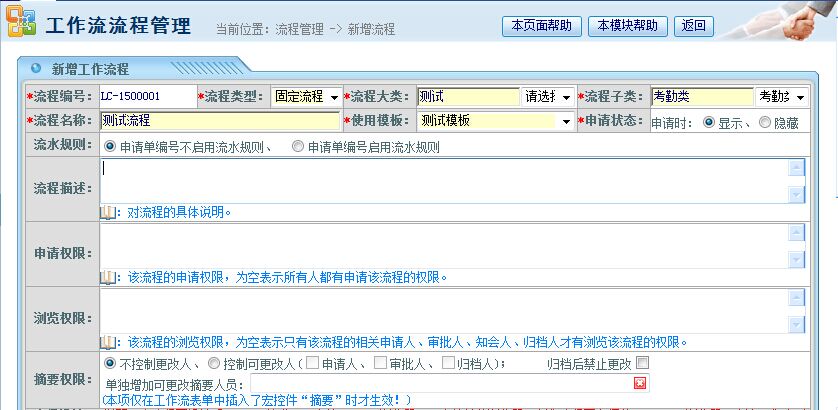Click the 流程名称 input field
Screen dimensions: 838x410
(220, 121)
